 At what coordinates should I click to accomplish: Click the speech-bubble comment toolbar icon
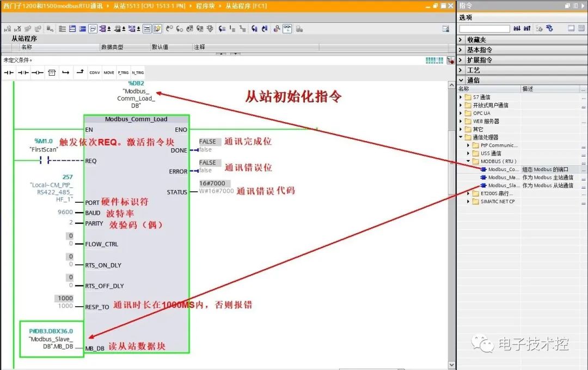tap(93, 29)
